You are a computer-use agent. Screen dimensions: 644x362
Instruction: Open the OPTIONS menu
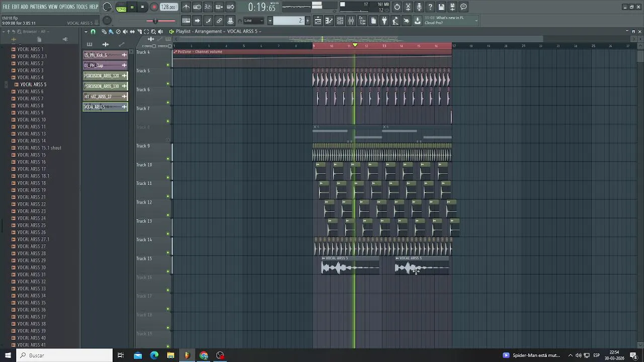(67, 7)
